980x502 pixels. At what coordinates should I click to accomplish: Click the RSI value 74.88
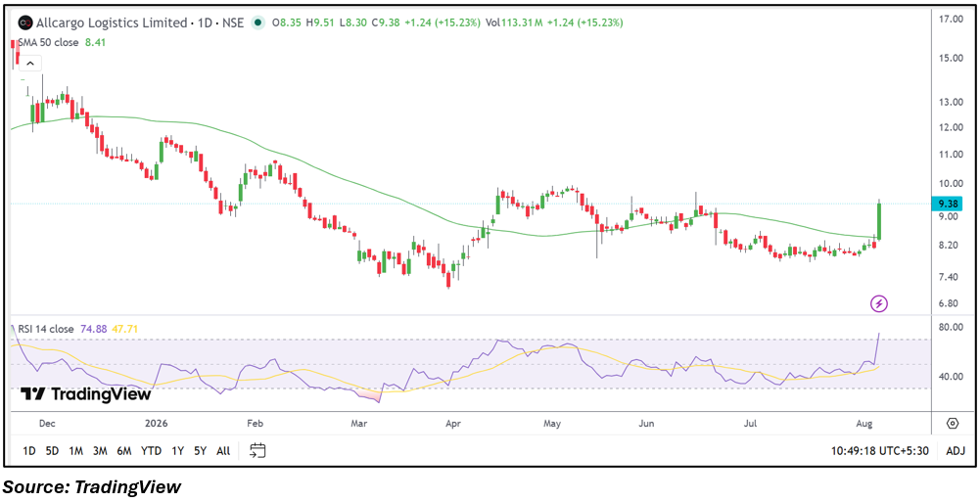(93, 329)
